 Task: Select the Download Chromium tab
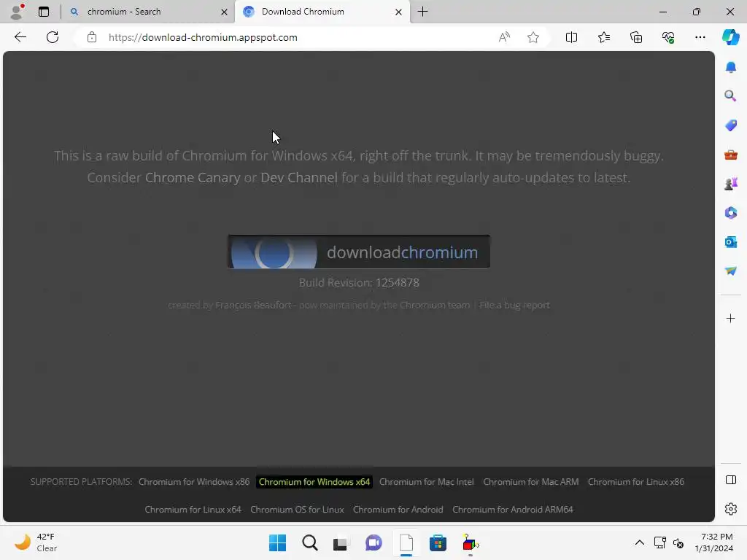[x=322, y=12]
